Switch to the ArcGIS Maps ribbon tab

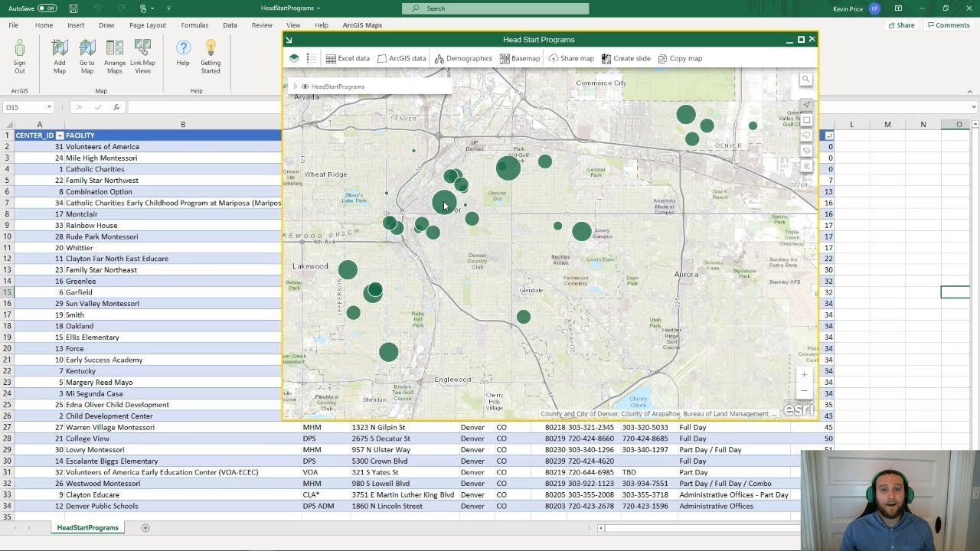coord(362,25)
